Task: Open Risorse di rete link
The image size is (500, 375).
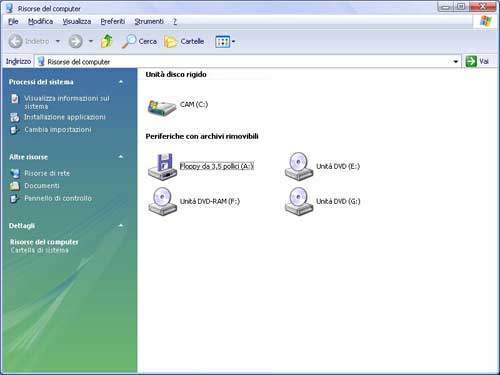Action: click(47, 173)
